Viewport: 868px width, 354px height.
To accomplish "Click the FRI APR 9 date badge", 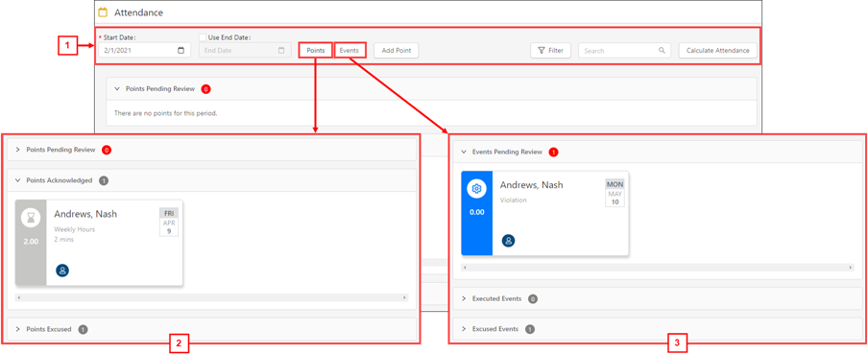I will click(x=169, y=222).
